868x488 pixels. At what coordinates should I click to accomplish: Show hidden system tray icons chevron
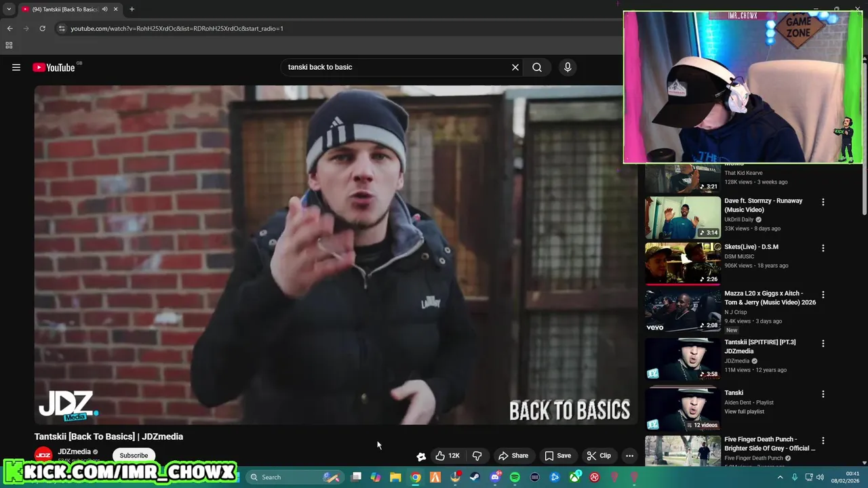(x=780, y=477)
